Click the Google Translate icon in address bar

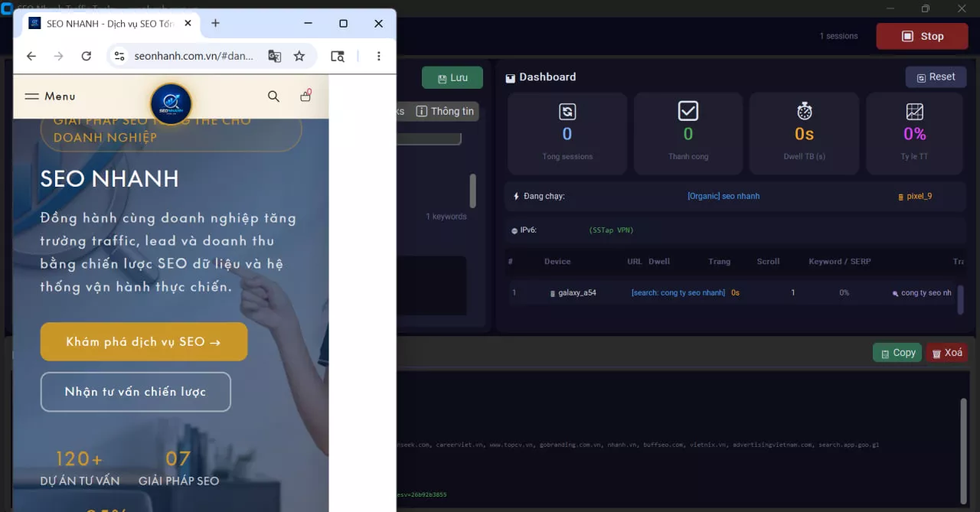click(x=274, y=56)
